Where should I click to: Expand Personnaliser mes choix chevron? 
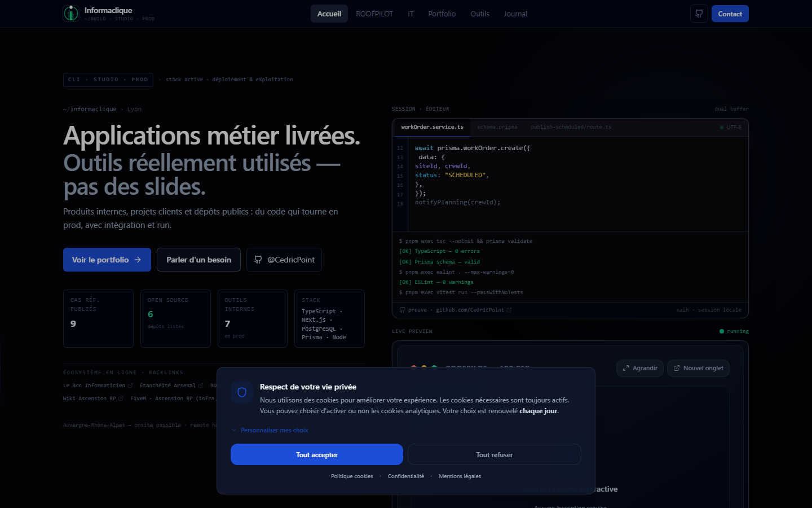click(234, 430)
